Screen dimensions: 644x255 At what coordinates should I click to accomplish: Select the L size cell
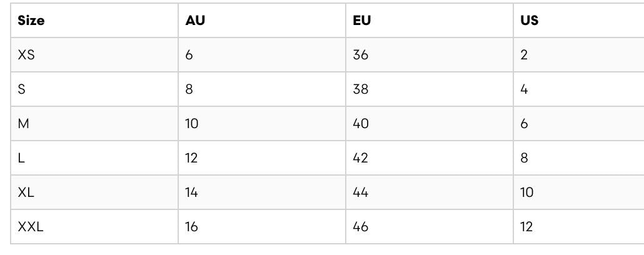[94, 158]
